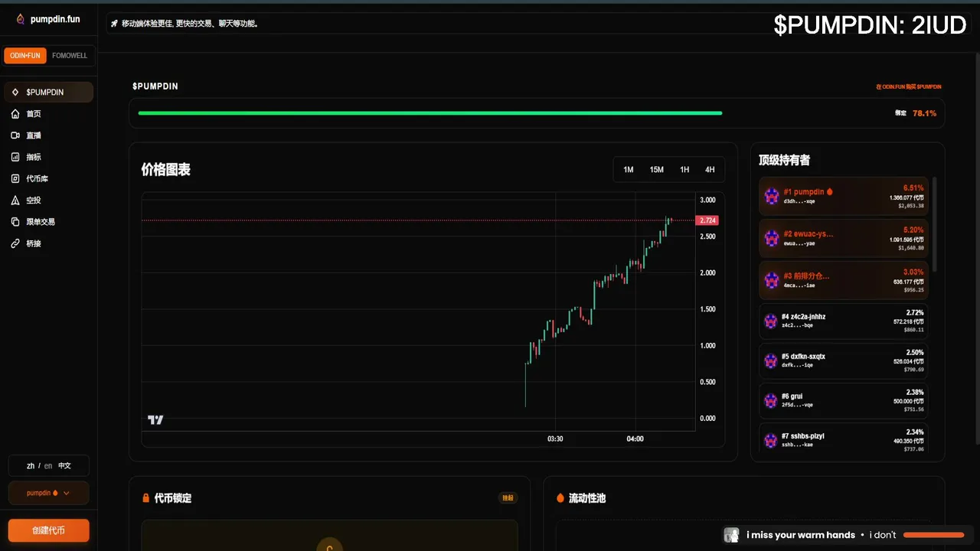
Task: Click the triangle icon for 空投
Action: pyautogui.click(x=15, y=200)
